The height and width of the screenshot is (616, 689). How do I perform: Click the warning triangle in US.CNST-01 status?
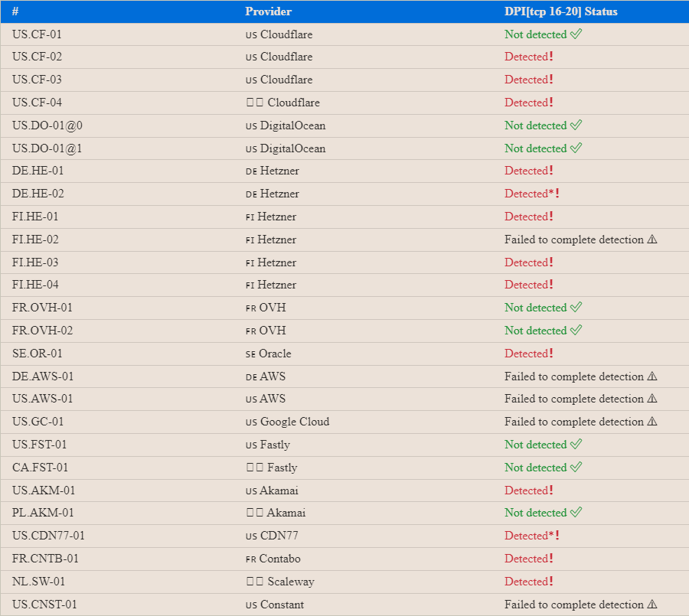652,604
